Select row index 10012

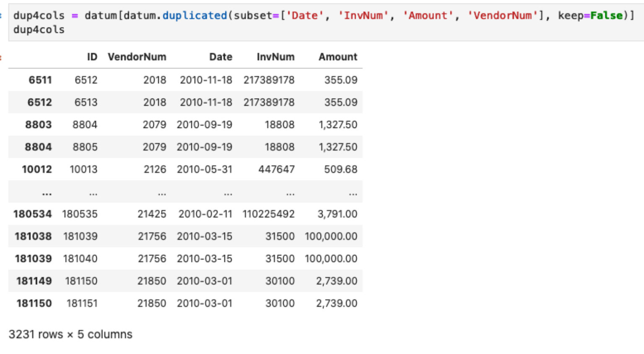[x=37, y=169]
